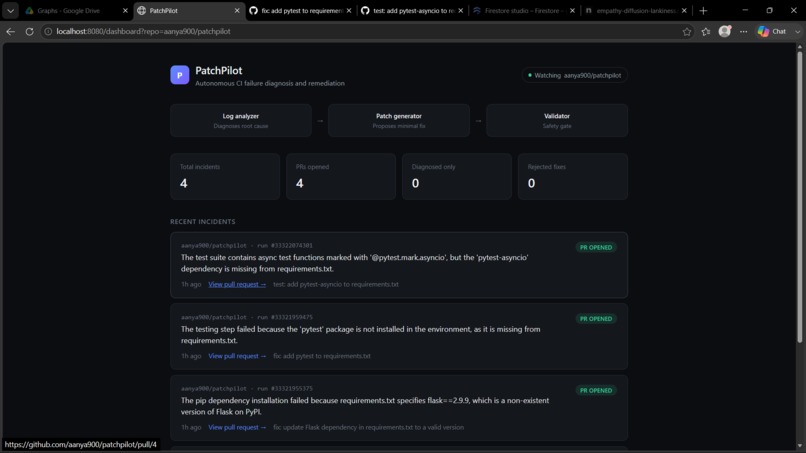Viewport: 806px width, 453px height.
Task: Expand the chevron next to Chat
Action: tap(797, 31)
